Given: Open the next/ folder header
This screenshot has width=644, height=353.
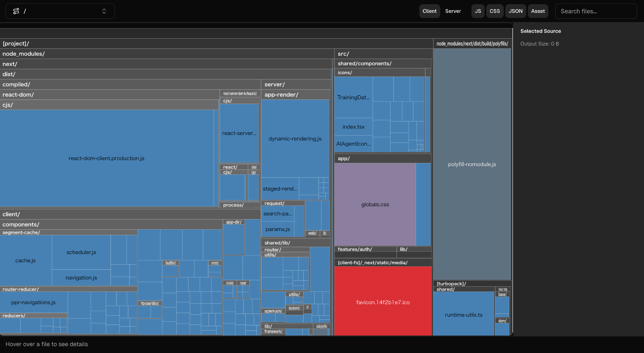Looking at the screenshot, I should click(166, 64).
